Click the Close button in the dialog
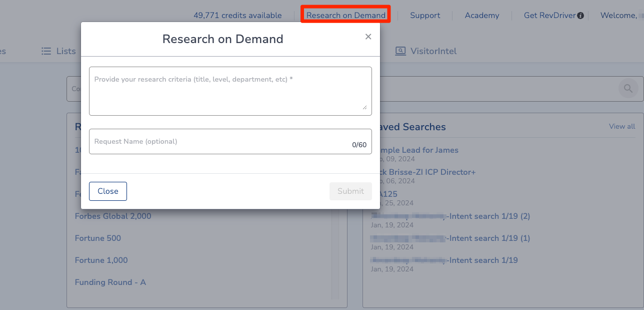The width and height of the screenshot is (644, 310). pos(108,191)
